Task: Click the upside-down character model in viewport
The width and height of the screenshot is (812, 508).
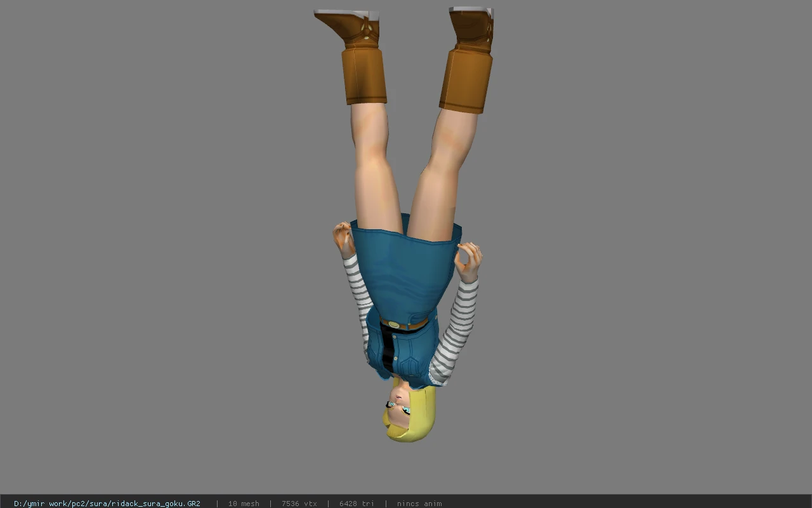Action: (404, 225)
